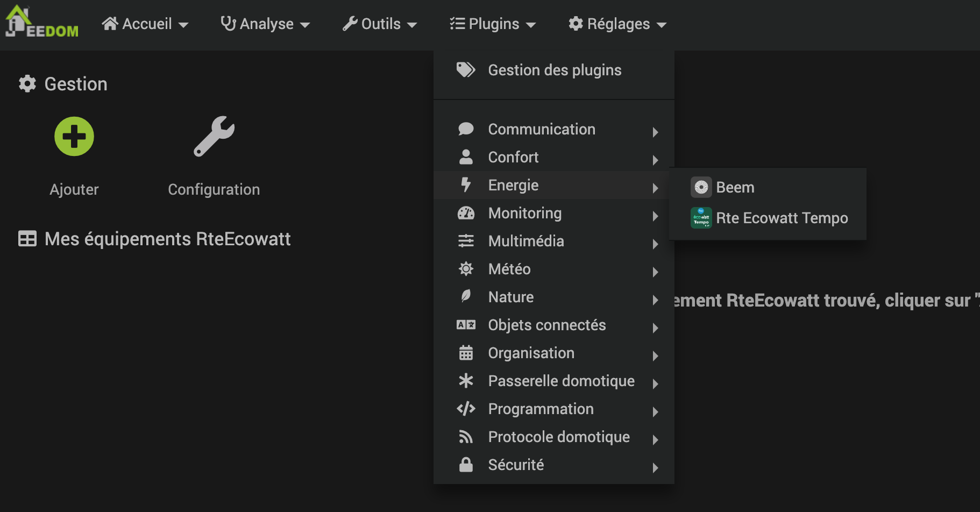This screenshot has height=512, width=980.
Task: Click the Mes équipements table icon
Action: click(27, 239)
